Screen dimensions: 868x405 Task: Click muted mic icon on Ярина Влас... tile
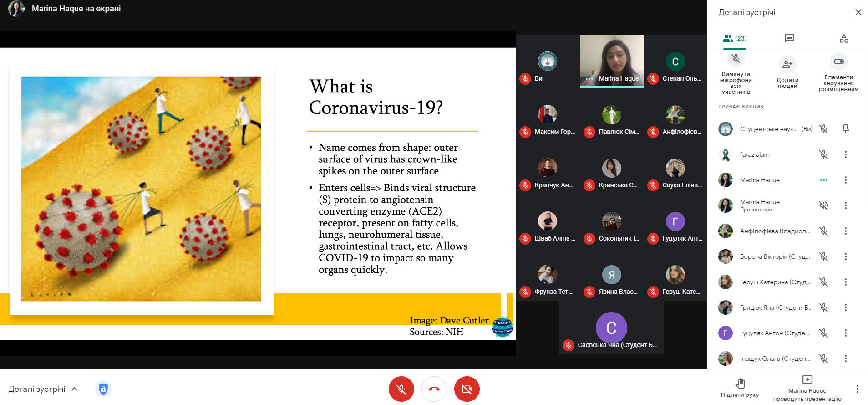(x=589, y=292)
